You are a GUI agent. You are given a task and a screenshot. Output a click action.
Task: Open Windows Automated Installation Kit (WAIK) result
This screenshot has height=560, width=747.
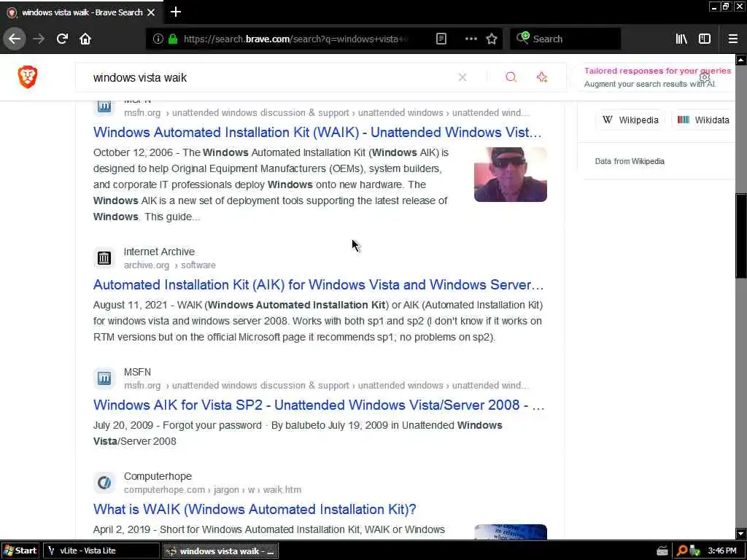point(317,133)
